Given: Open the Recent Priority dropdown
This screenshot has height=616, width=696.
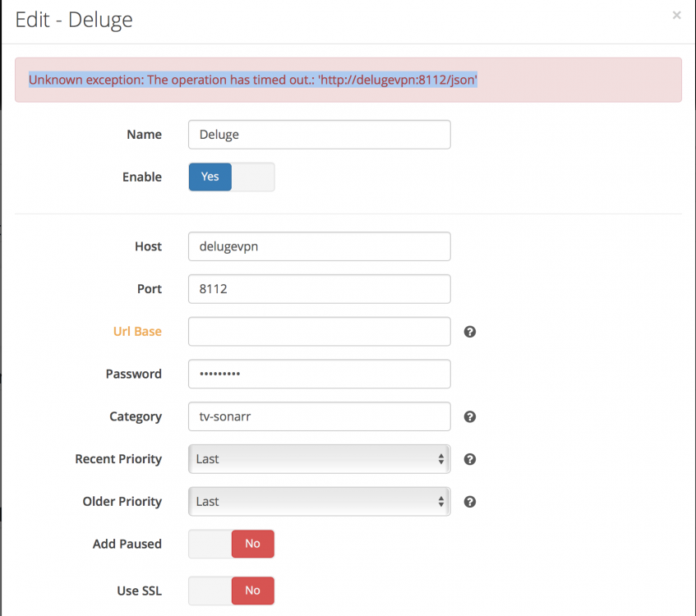Looking at the screenshot, I should click(x=319, y=459).
